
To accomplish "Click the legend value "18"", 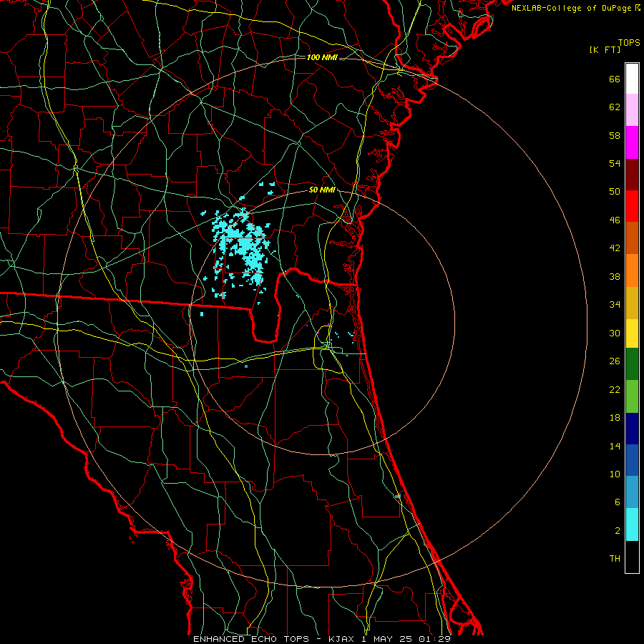I will click(615, 418).
